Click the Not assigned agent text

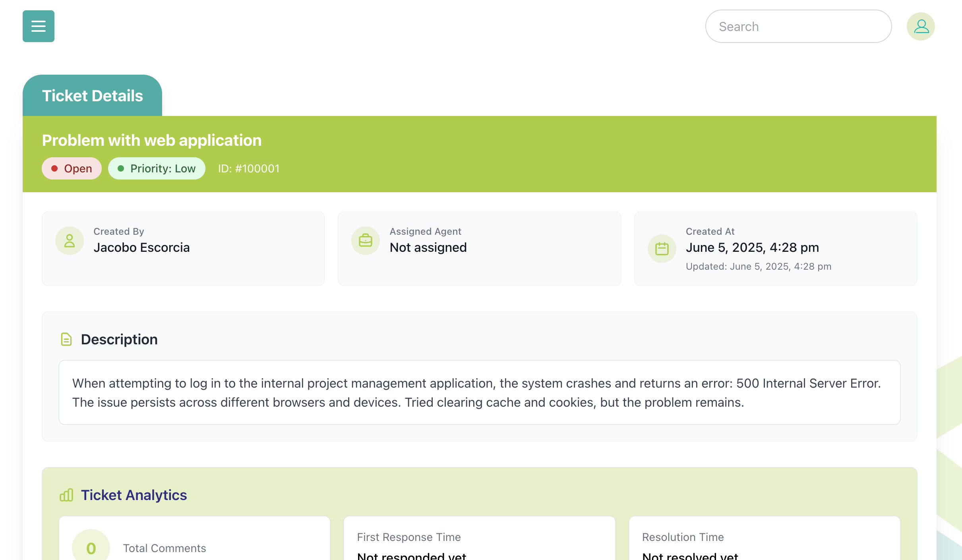428,247
